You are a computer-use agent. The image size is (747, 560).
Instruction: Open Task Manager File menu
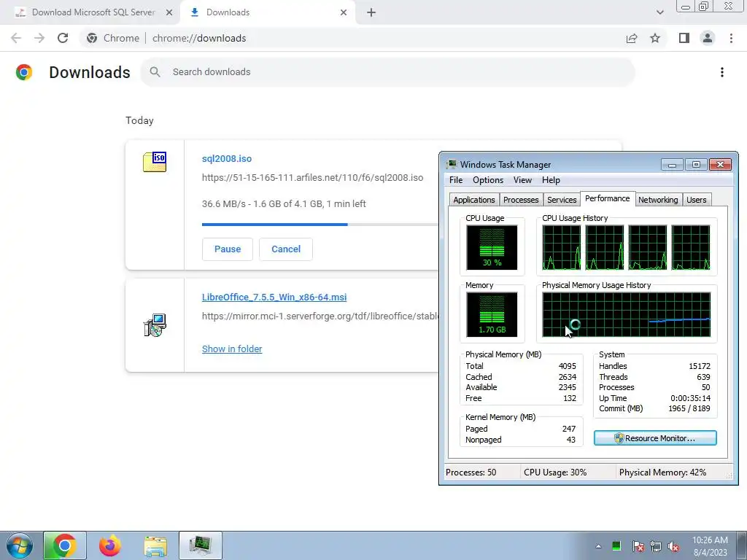tap(456, 180)
